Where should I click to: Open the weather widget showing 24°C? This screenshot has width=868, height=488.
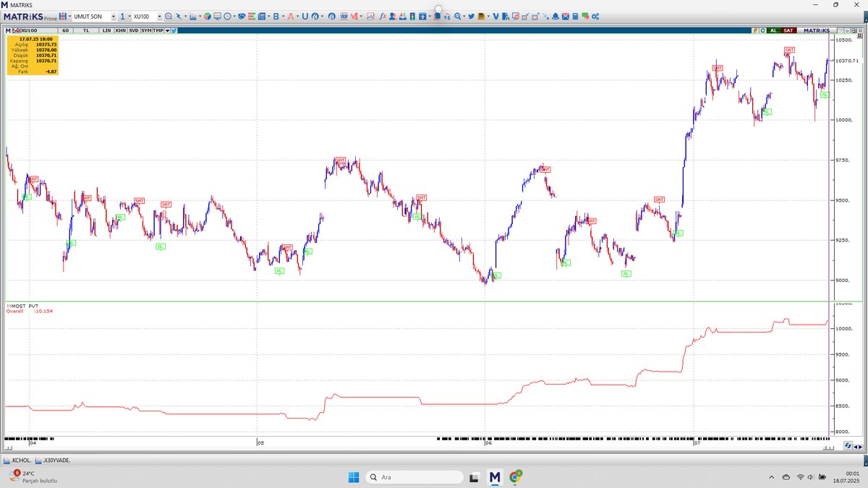click(33, 477)
